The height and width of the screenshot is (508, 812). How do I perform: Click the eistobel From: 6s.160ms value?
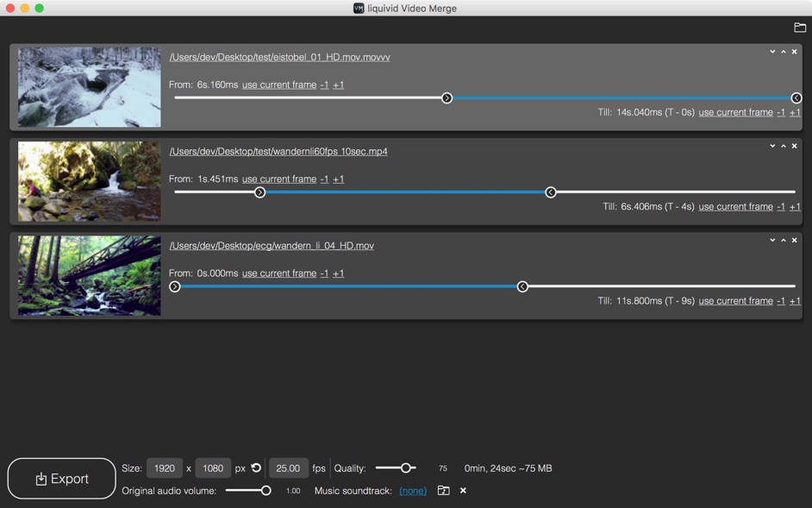(x=217, y=85)
